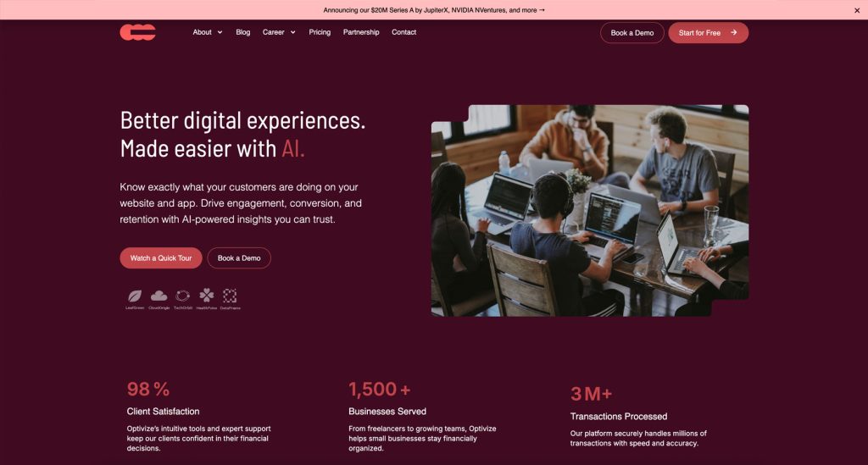Screen dimensions: 868x465
Task: Click the Watch a Quick Tour button
Action: tap(161, 258)
